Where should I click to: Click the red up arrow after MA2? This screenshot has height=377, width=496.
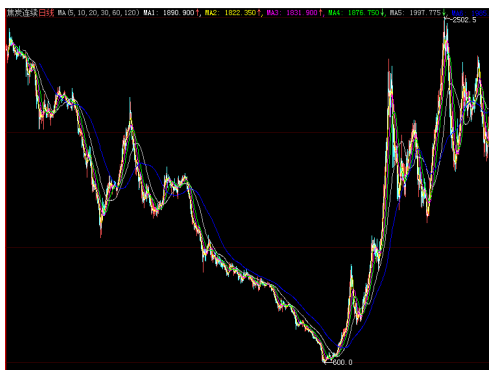click(259, 13)
